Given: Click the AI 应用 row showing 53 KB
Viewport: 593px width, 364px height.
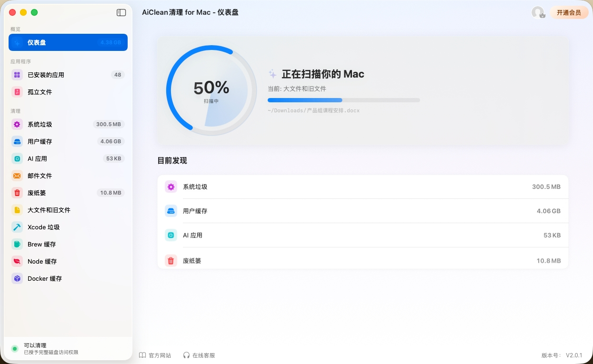Looking at the screenshot, I should (363, 235).
